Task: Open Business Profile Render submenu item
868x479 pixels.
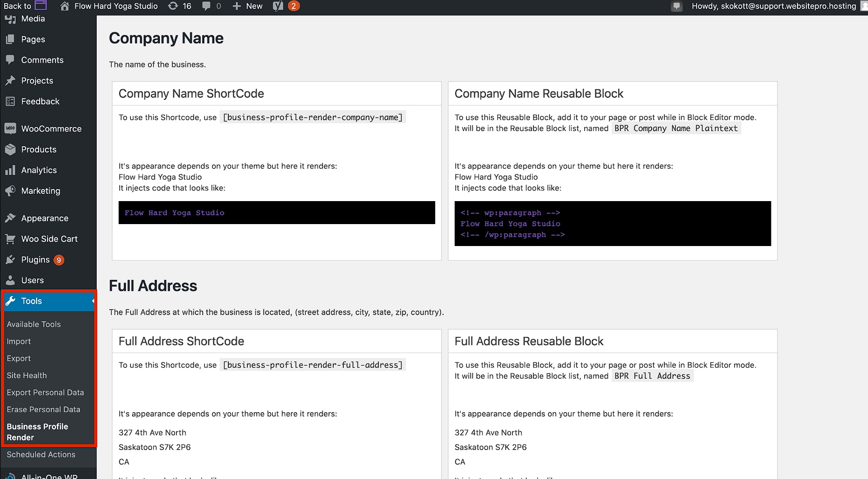Action: [x=37, y=432]
